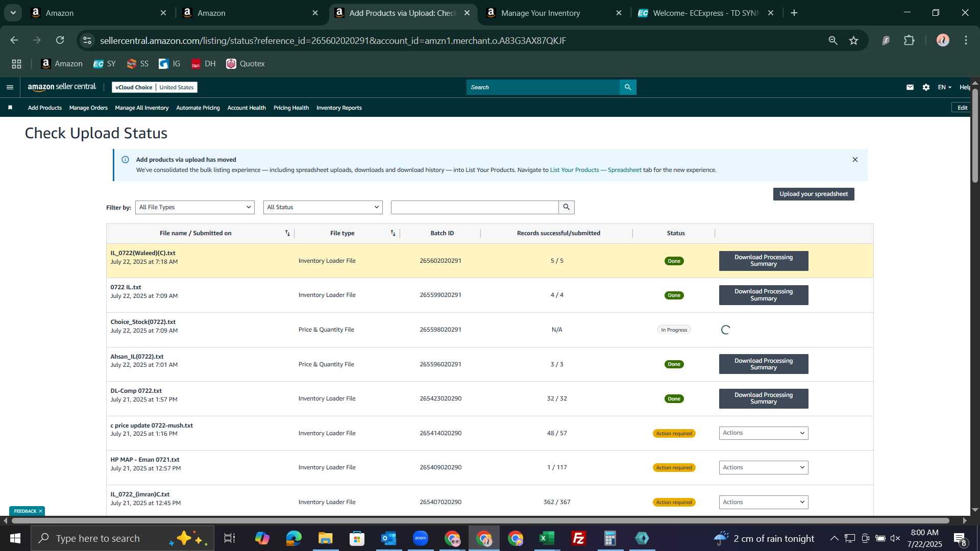Screen dimensions: 980x551
Task: Follow the List Your Products — Spreadsheet link
Action: point(596,170)
